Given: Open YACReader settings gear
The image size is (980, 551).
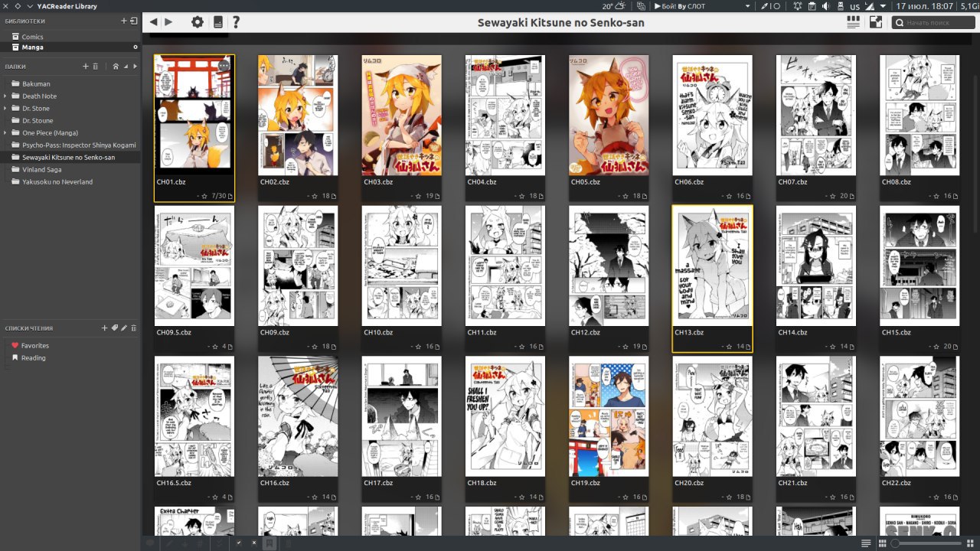Looking at the screenshot, I should (x=198, y=22).
